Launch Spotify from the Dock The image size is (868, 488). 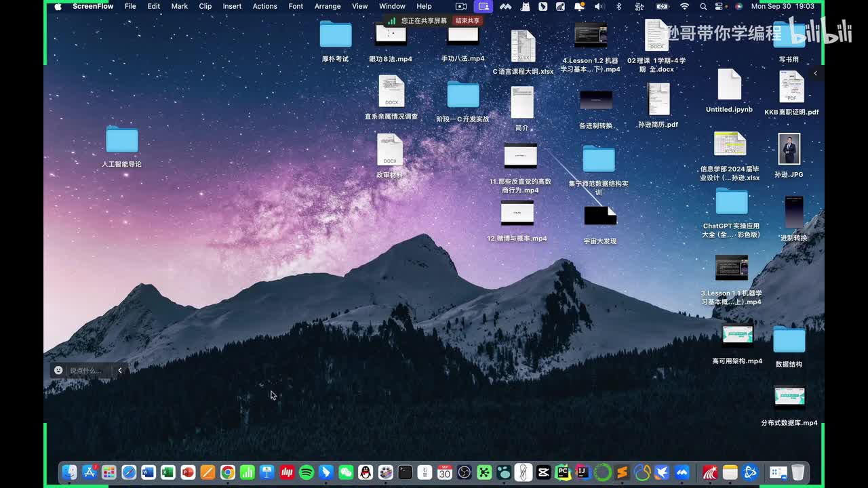(307, 472)
